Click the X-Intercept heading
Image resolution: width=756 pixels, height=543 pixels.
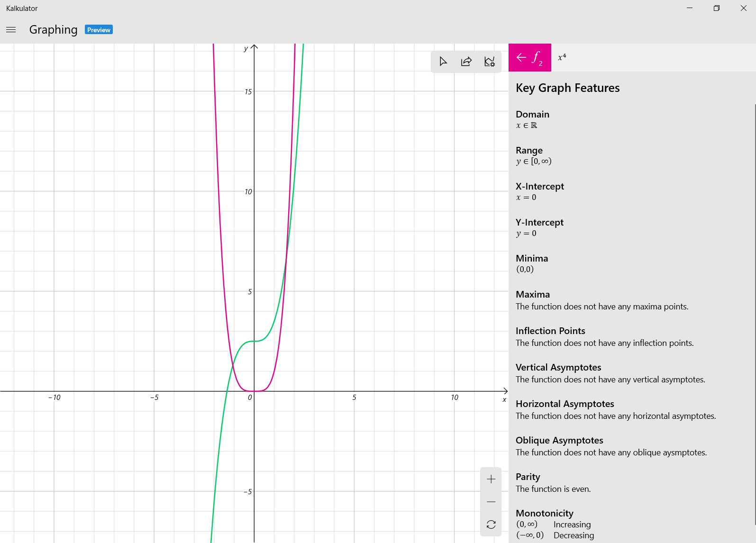(x=540, y=186)
